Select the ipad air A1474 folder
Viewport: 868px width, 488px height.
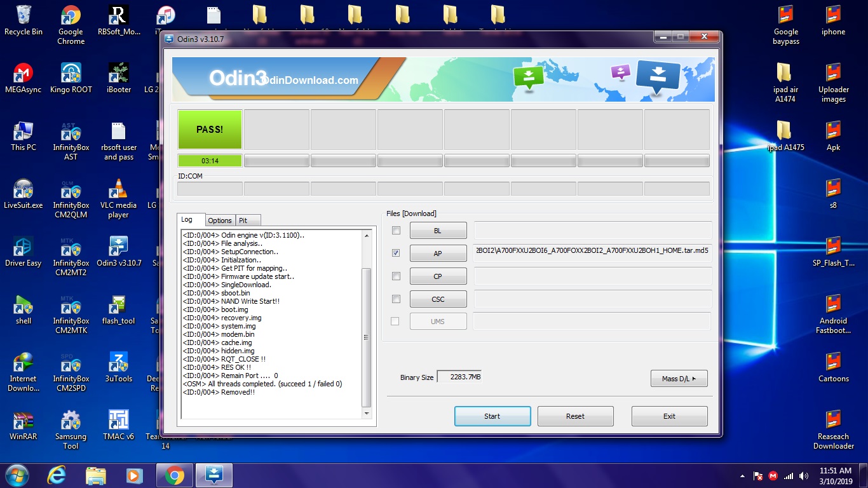pyautogui.click(x=786, y=83)
